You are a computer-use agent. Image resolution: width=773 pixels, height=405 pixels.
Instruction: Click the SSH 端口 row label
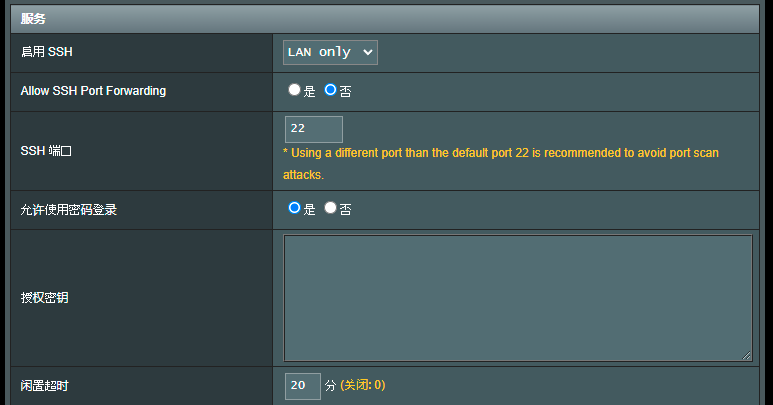point(46,151)
